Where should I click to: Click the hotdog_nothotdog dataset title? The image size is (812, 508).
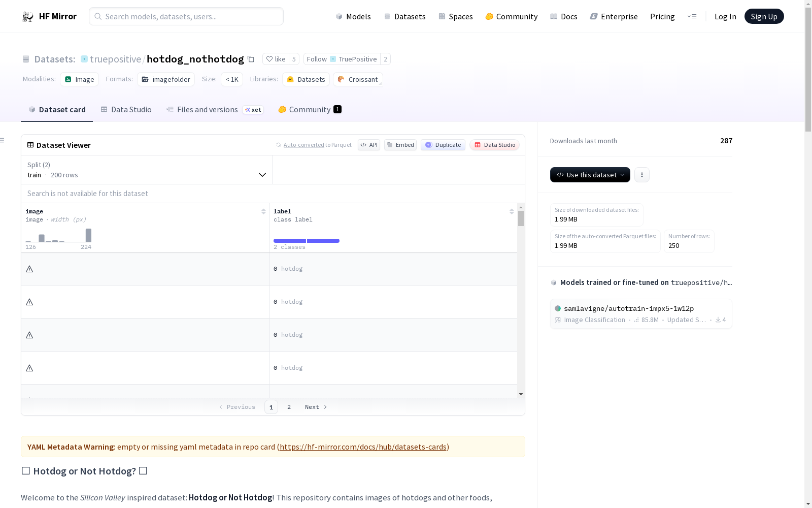[x=195, y=59]
